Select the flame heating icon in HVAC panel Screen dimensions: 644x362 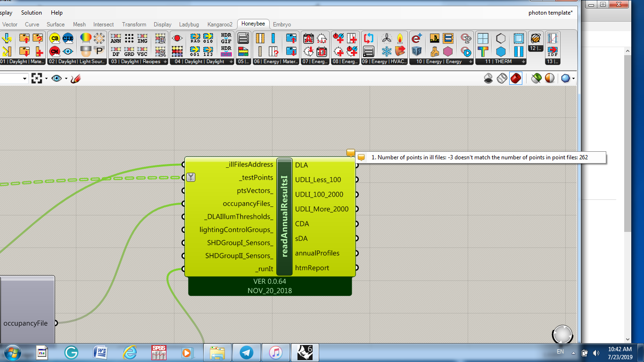click(400, 39)
